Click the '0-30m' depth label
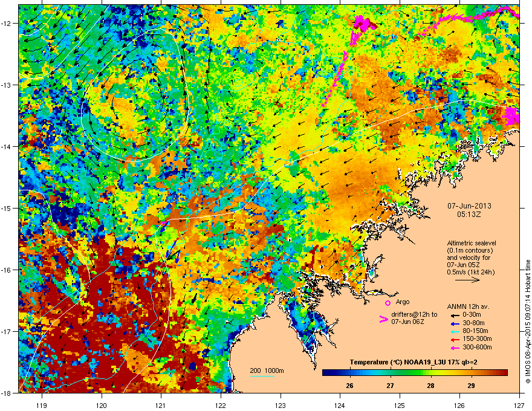The width and height of the screenshot is (532, 411). tap(472, 315)
